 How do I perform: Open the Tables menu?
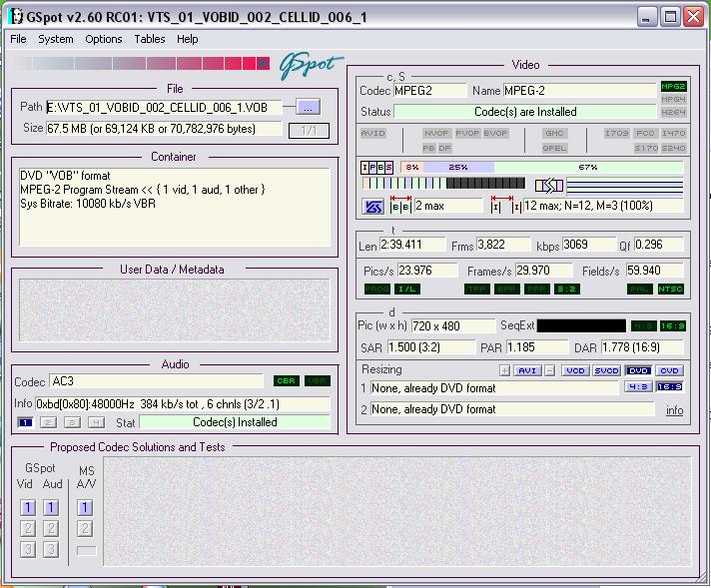150,39
